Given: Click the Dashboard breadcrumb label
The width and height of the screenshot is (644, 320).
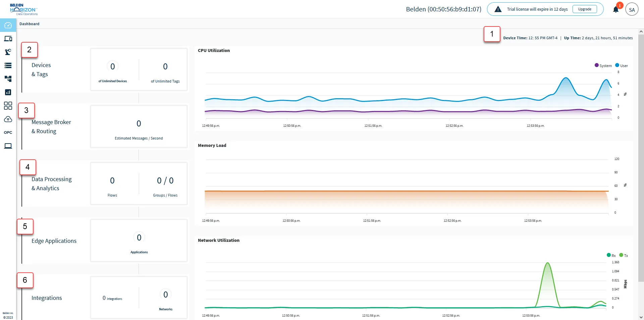Looking at the screenshot, I should coord(29,24).
